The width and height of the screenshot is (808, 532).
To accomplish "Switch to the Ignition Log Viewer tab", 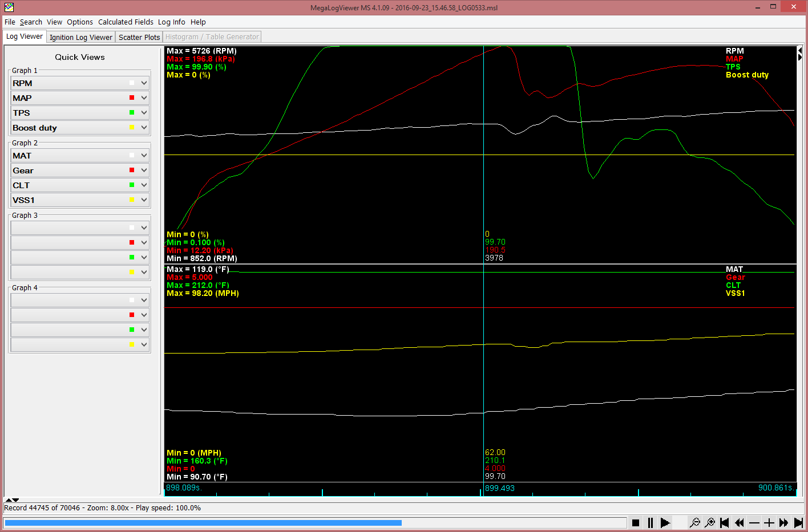I will (x=81, y=37).
